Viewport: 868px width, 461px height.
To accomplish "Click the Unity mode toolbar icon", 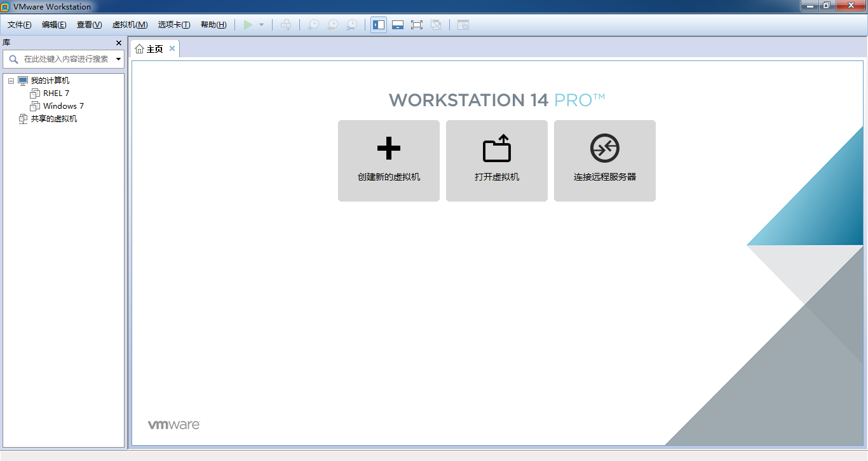I will click(436, 25).
